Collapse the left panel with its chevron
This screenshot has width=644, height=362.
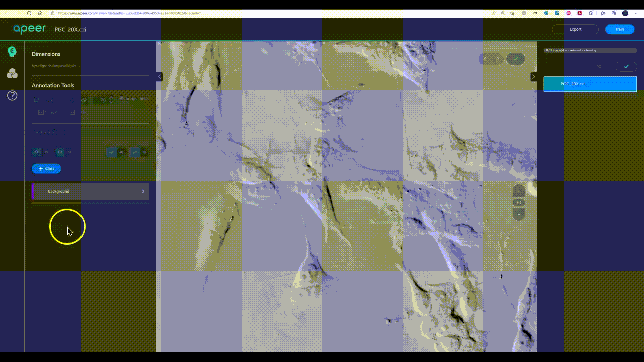point(159,76)
